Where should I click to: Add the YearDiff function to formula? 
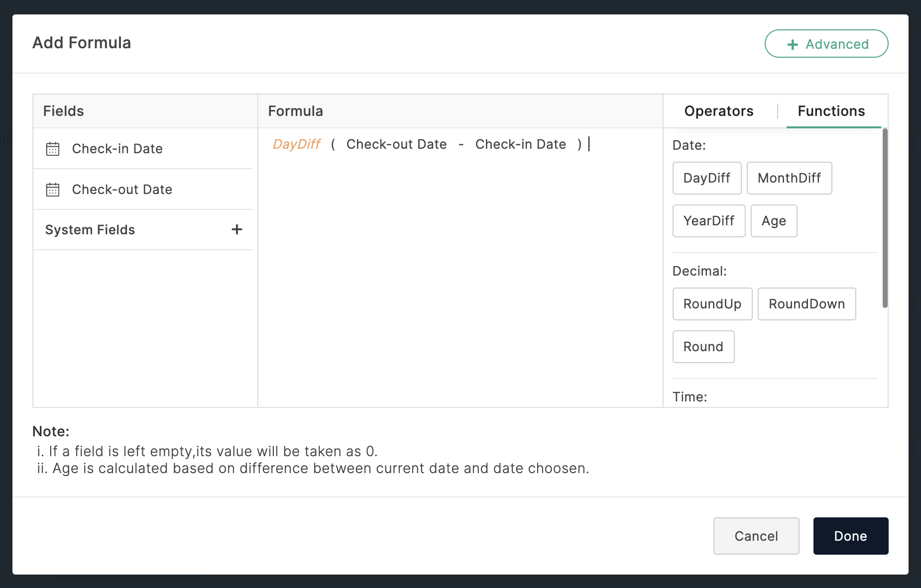[708, 221]
